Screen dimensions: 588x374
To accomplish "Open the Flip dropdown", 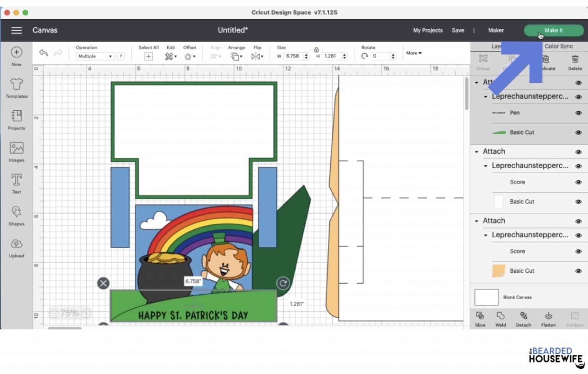I will tap(257, 56).
